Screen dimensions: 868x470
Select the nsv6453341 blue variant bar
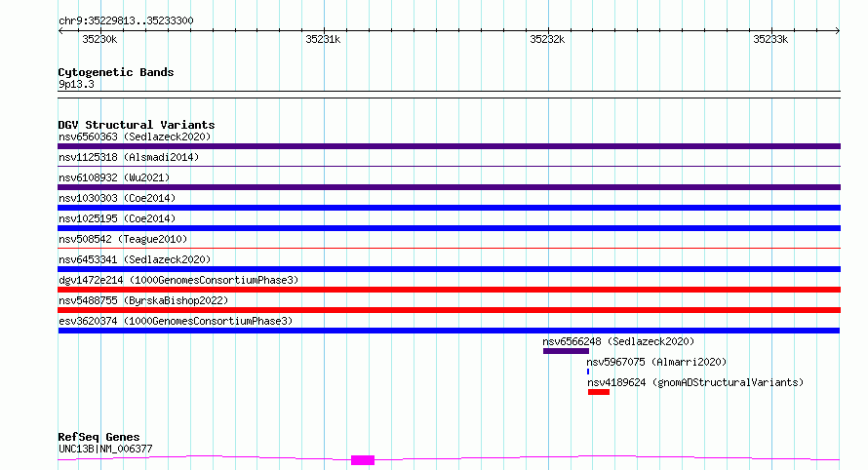point(449,269)
